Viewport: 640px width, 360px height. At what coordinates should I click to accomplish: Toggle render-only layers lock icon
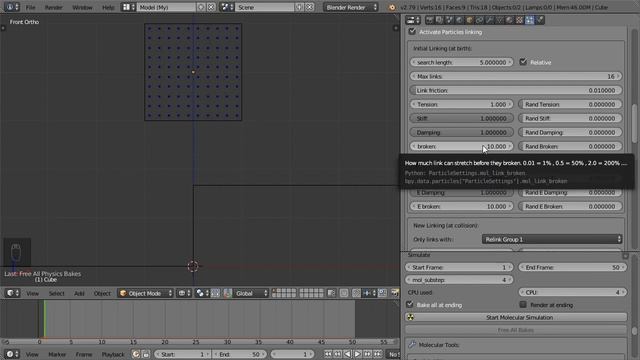(x=331, y=293)
